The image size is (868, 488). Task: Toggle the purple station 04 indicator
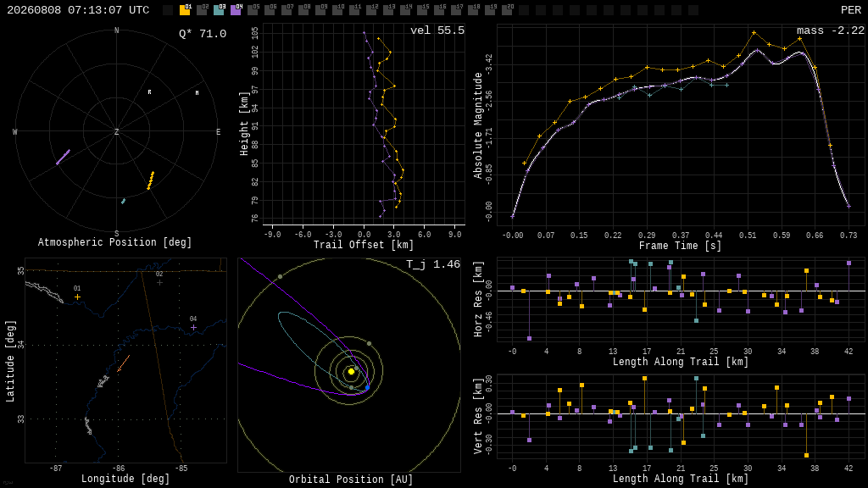pyautogui.click(x=236, y=10)
